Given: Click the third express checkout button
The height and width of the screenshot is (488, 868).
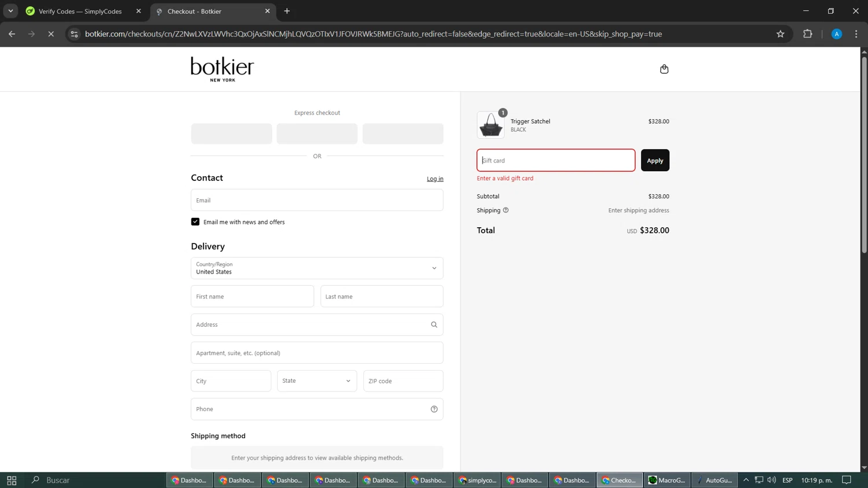Looking at the screenshot, I should [x=403, y=134].
